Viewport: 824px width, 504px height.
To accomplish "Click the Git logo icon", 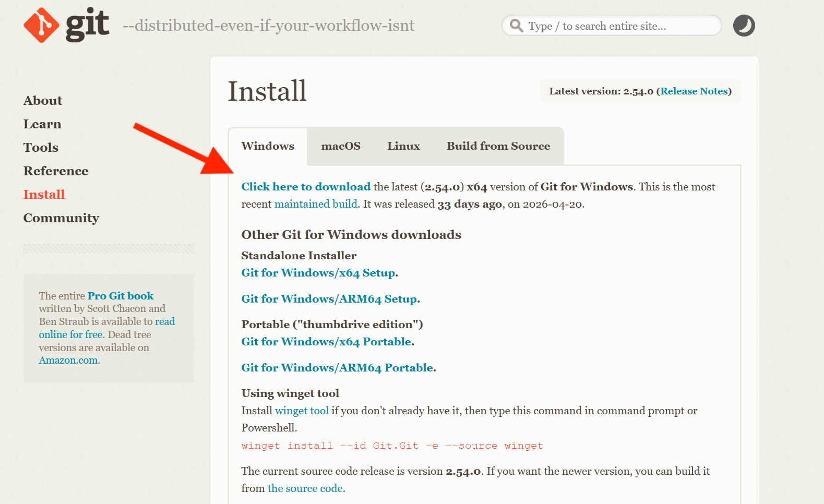I will 41,25.
